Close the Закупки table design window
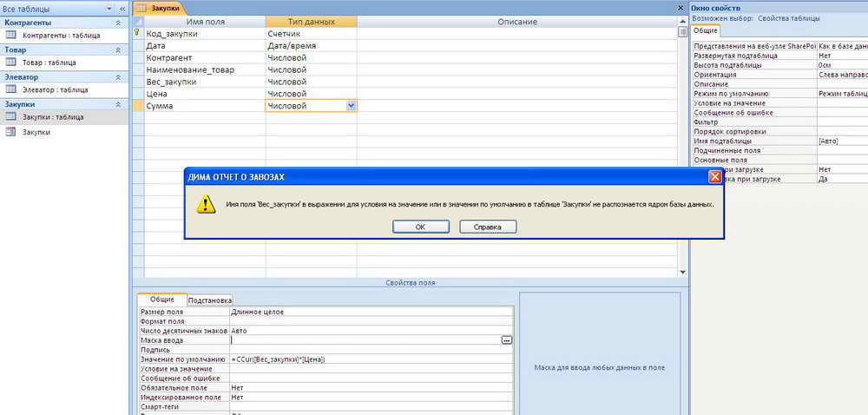868x415 pixels. (681, 9)
